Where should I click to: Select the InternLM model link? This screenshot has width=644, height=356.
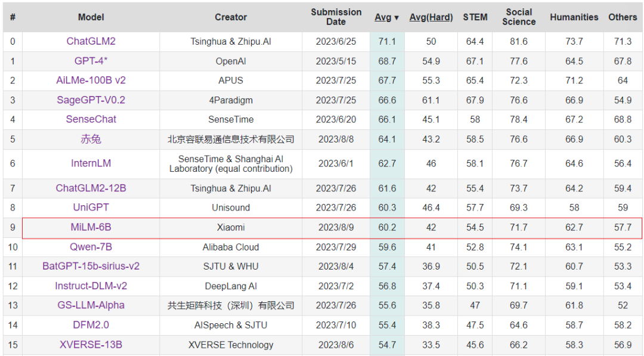click(x=91, y=163)
